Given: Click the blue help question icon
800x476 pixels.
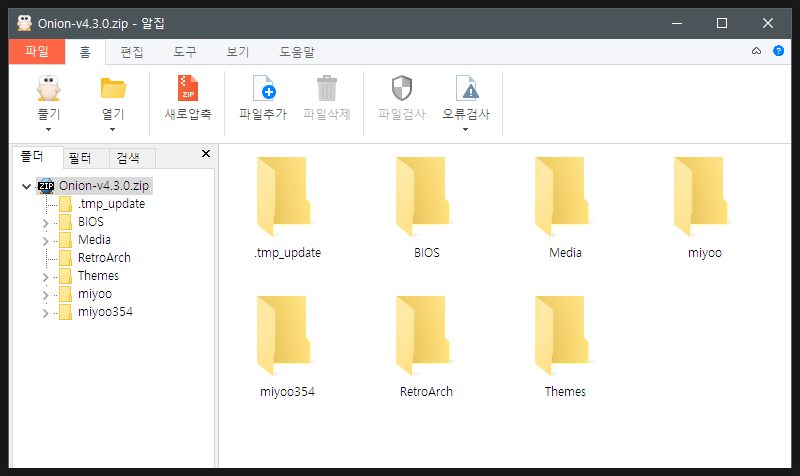Looking at the screenshot, I should (x=779, y=51).
